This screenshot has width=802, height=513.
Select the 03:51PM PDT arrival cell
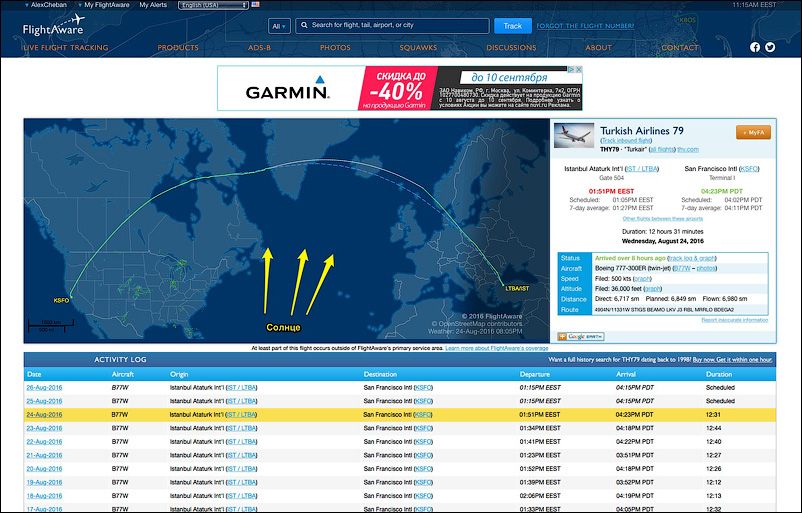click(635, 455)
